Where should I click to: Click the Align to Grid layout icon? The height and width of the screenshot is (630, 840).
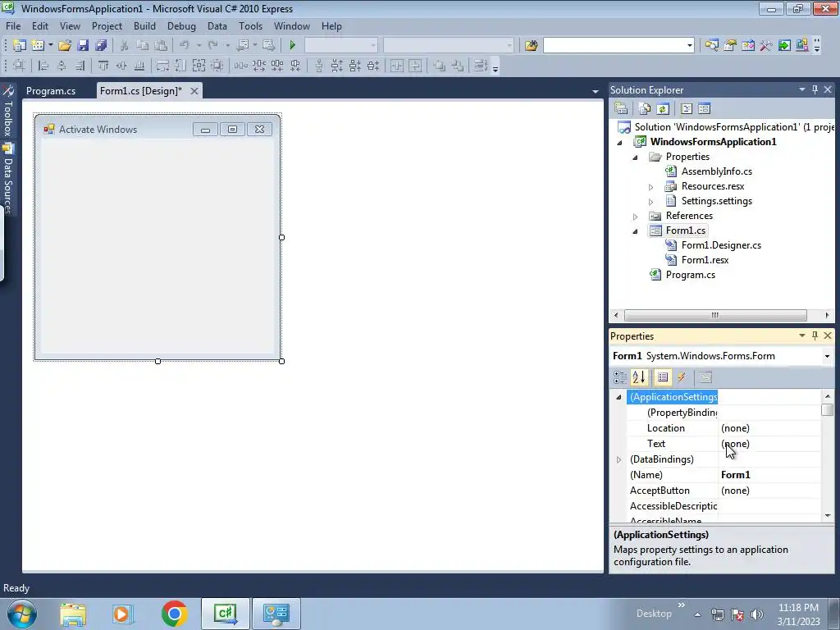(x=20, y=66)
